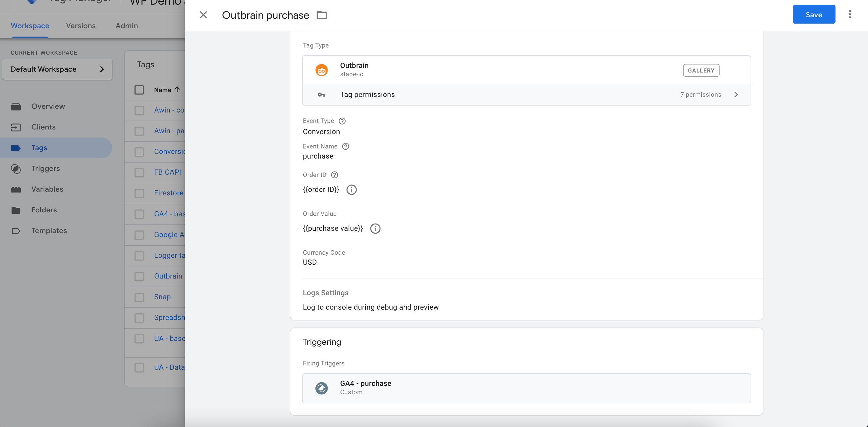Click the close X icon to dismiss
This screenshot has width=868, height=427.
(203, 14)
